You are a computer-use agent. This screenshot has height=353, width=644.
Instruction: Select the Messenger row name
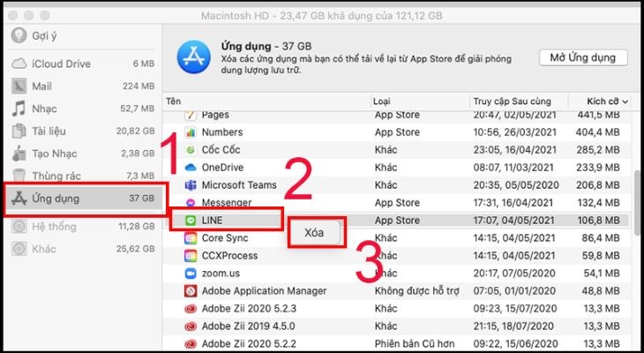227,203
